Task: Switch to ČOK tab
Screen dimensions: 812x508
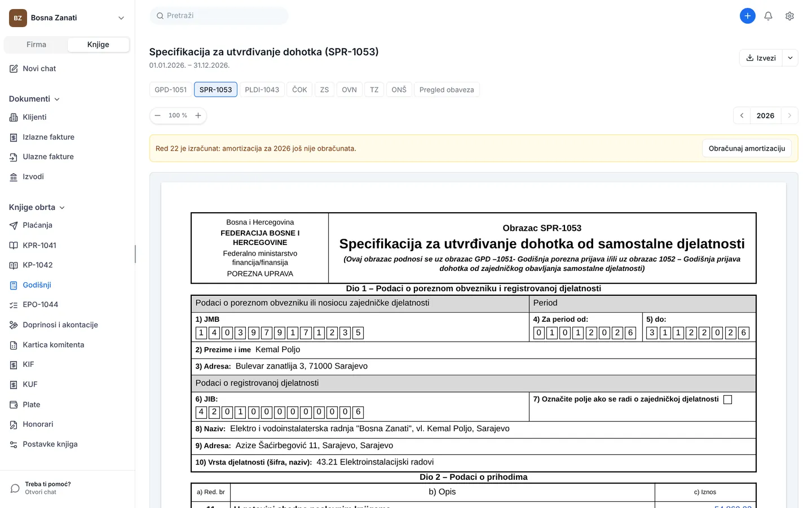Action: coord(299,90)
